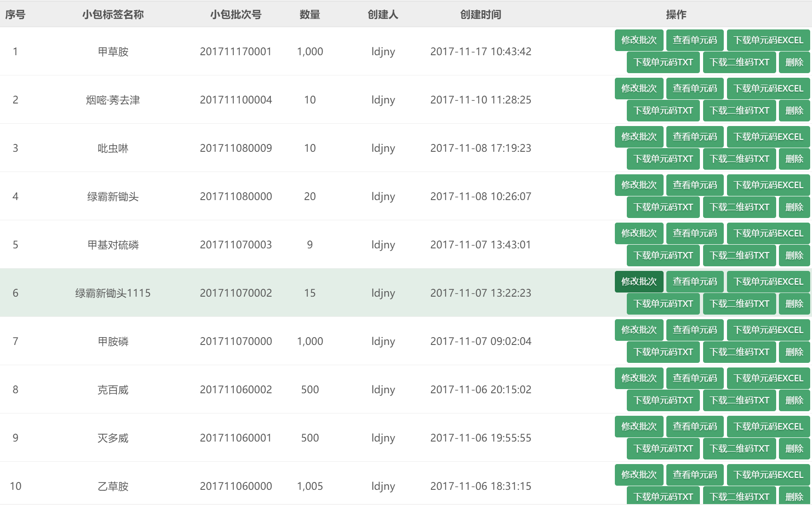Viewport: 812px width, 505px height.
Task: Download 单元码TXT for 吡虫啉
Action: click(x=663, y=159)
